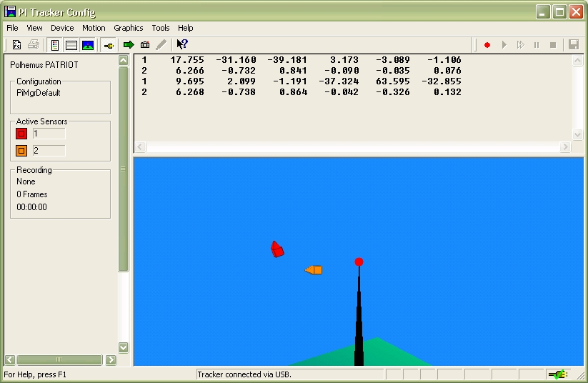Image resolution: width=588 pixels, height=383 pixels.
Task: Toggle the graphics view pane toolbar icon
Action: point(88,45)
